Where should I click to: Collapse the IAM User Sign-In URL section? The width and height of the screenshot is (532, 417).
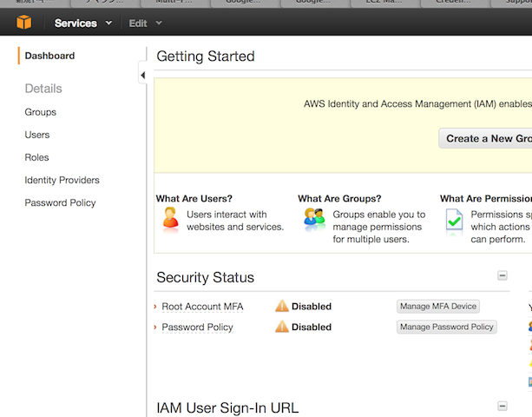[x=502, y=406]
